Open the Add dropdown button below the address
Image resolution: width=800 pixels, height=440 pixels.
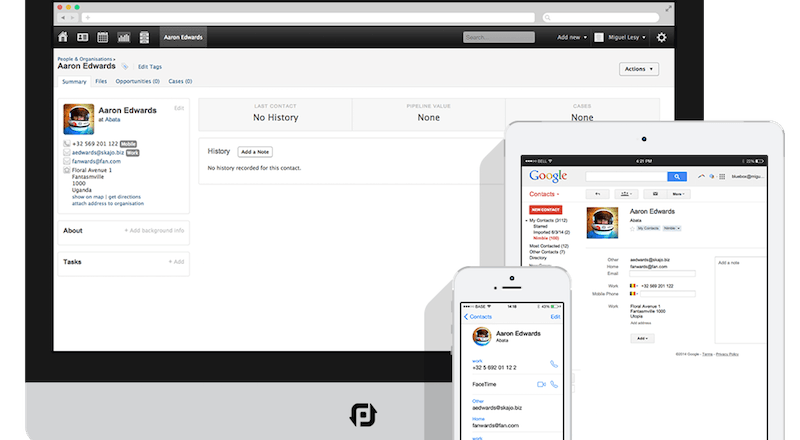[x=642, y=338]
